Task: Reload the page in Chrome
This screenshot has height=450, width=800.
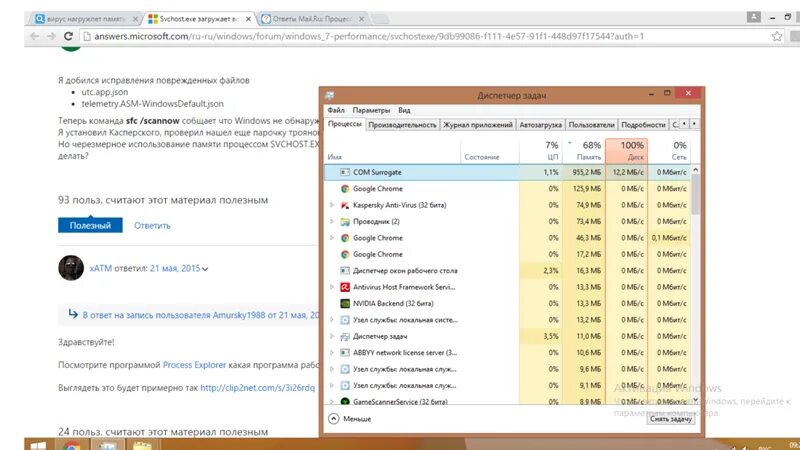Action: pyautogui.click(x=68, y=36)
